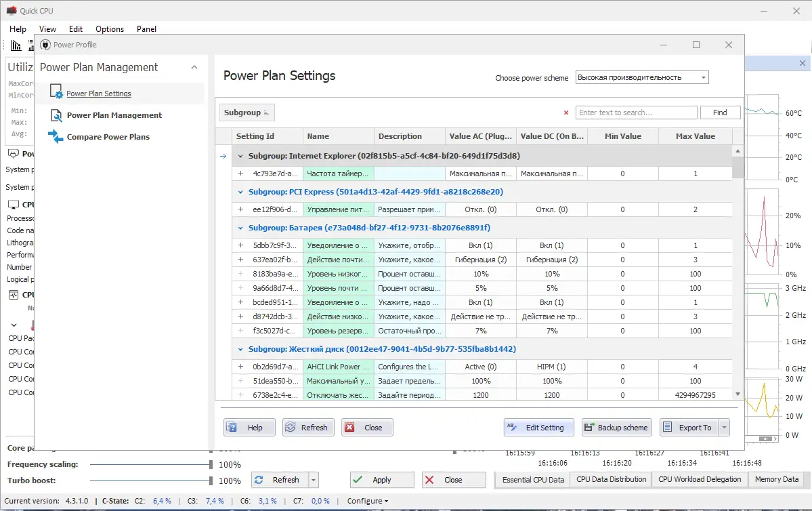Switch to CPU Workload Delegation tab
Viewport: 812px width, 511px height.
coord(700,479)
